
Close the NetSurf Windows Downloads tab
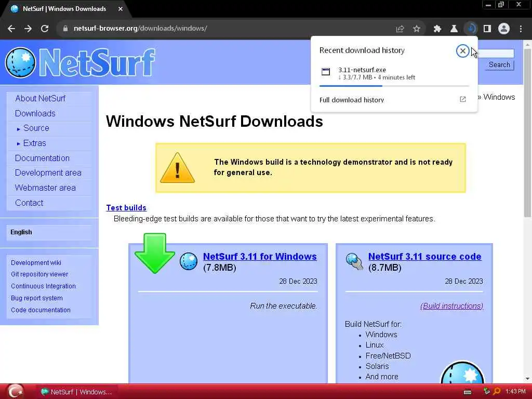(x=121, y=9)
